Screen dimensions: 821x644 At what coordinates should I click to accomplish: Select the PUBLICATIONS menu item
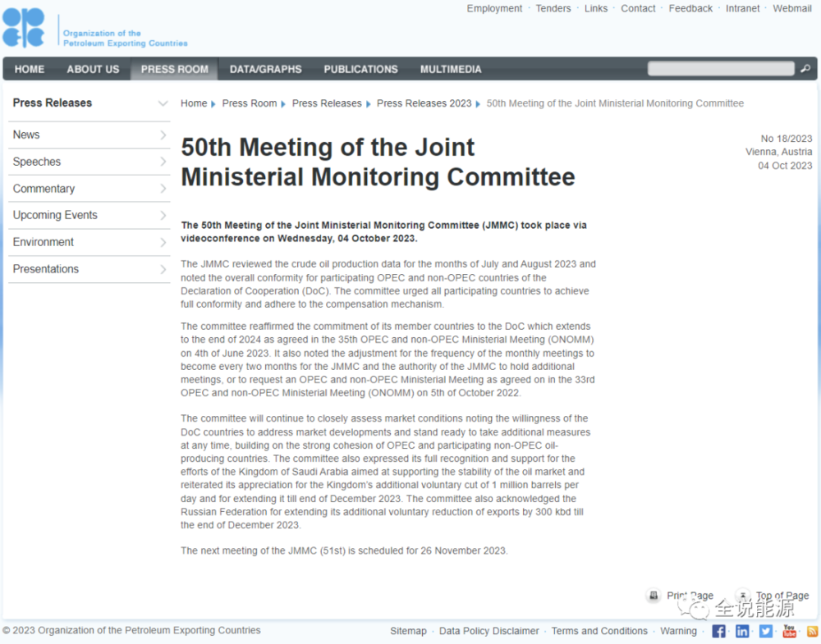coord(360,69)
